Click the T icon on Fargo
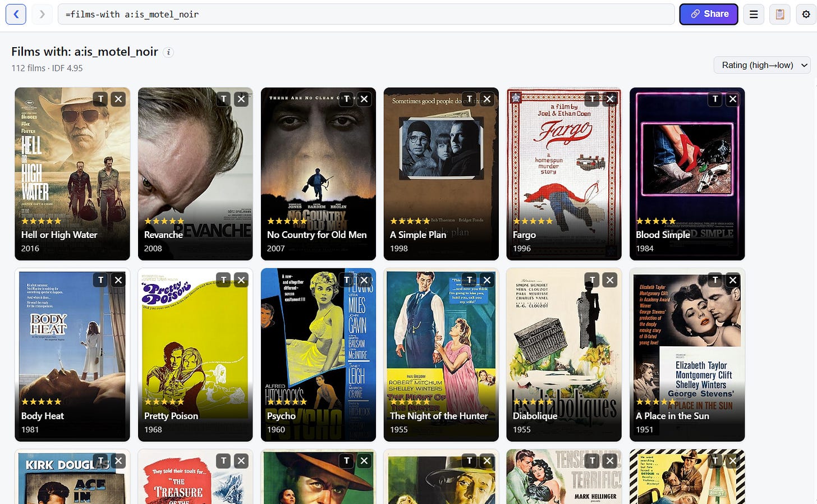This screenshot has width=817, height=504. pyautogui.click(x=592, y=99)
